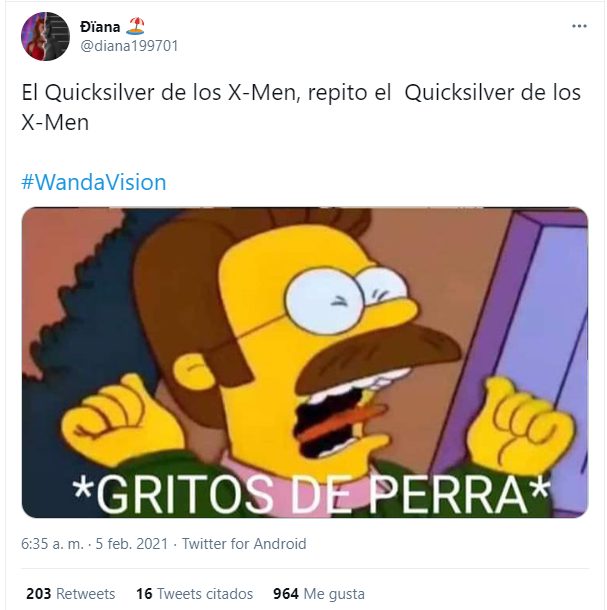Select the tweet text about Quicksilver
Image resolution: width=607 pixels, height=610 pixels.
[301, 107]
